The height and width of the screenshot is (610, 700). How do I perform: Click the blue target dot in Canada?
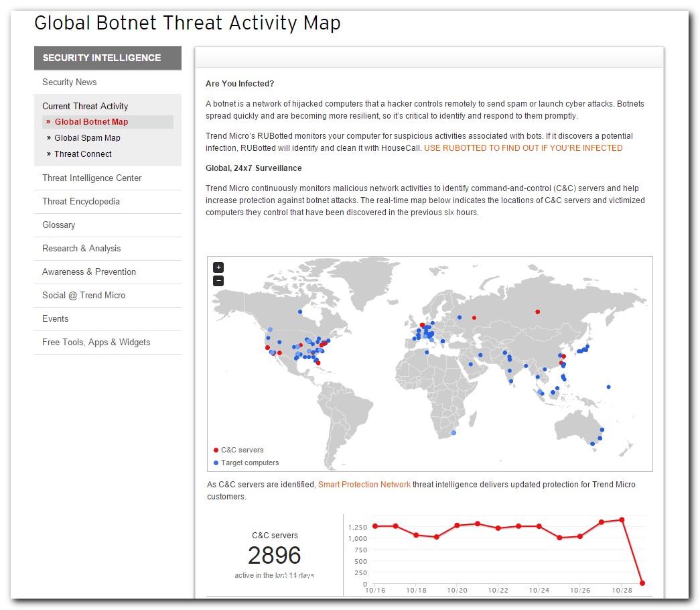point(299,312)
